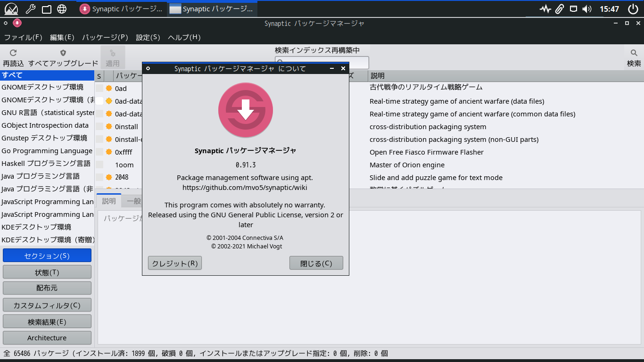Open the ファイル(F) menu

coord(23,37)
